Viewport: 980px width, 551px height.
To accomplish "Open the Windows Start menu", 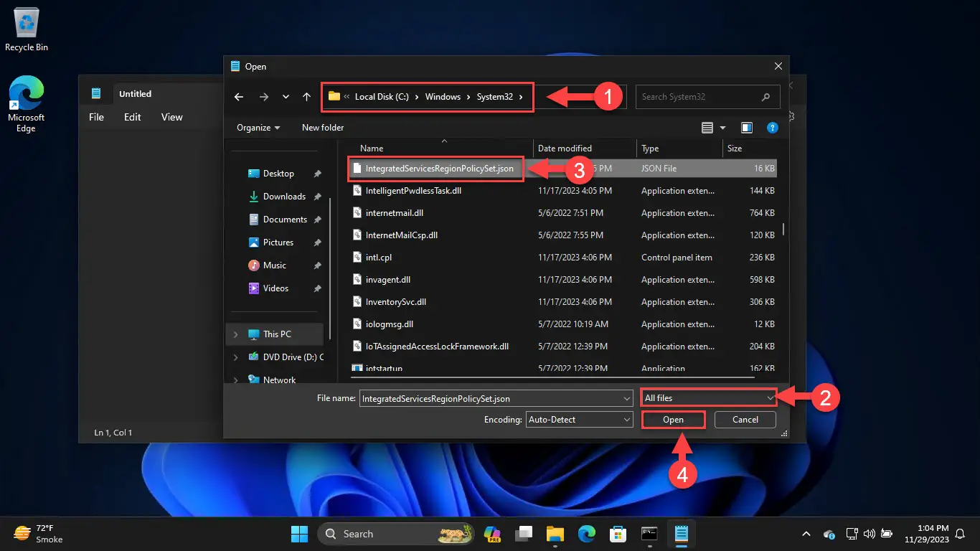I will [299, 534].
